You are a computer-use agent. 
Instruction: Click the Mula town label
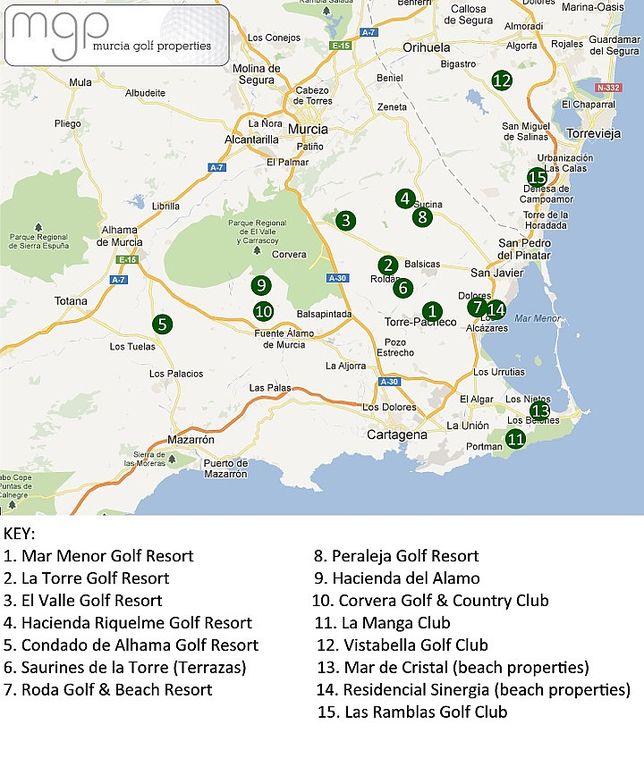tap(80, 82)
